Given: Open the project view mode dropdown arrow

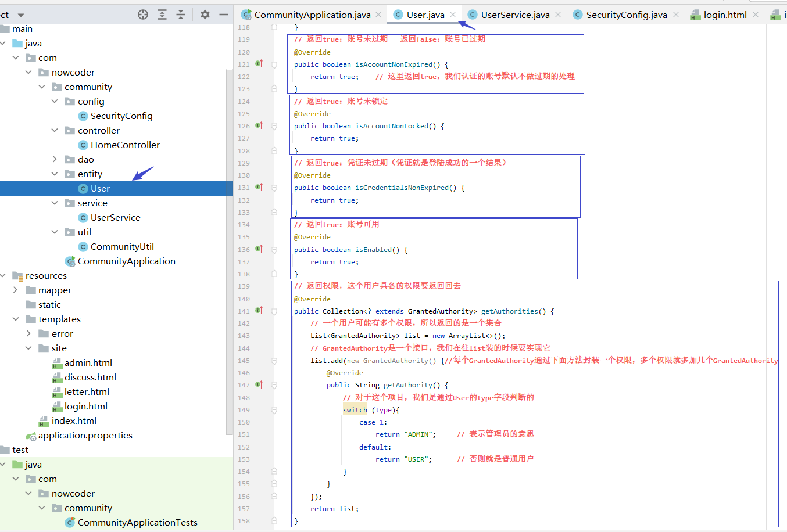Looking at the screenshot, I should 21,15.
